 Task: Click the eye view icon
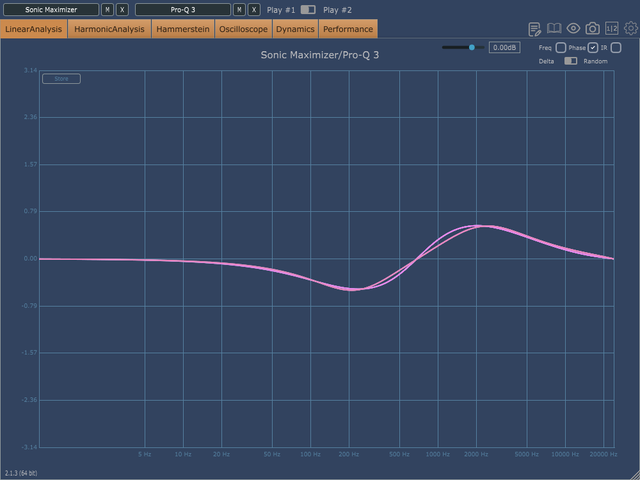(573, 28)
